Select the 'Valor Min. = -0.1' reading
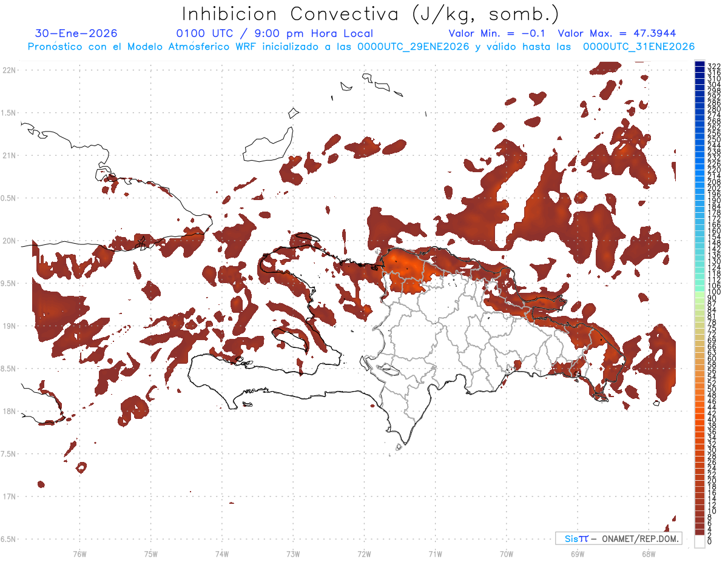The height and width of the screenshot is (562, 728). (x=497, y=33)
